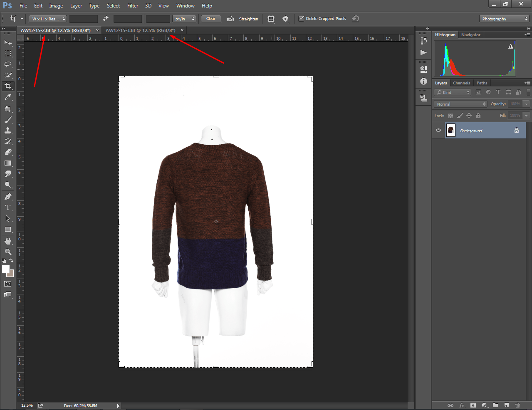532x410 pixels.
Task: Select the Move tool
Action: click(x=8, y=42)
